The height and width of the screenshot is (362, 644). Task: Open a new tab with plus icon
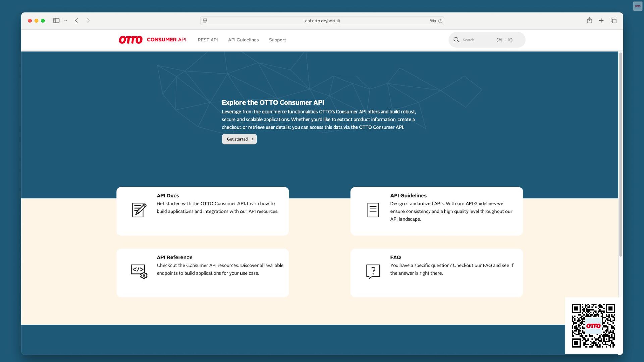click(601, 21)
